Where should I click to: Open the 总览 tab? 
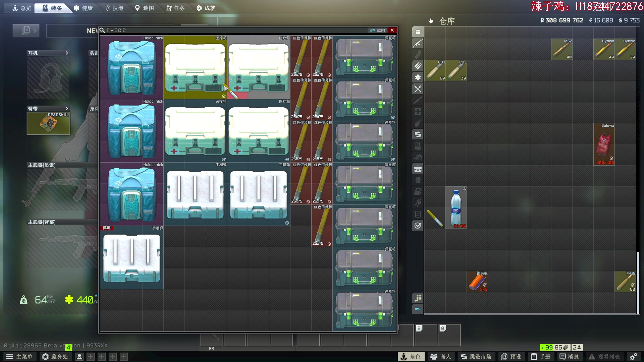coord(22,8)
